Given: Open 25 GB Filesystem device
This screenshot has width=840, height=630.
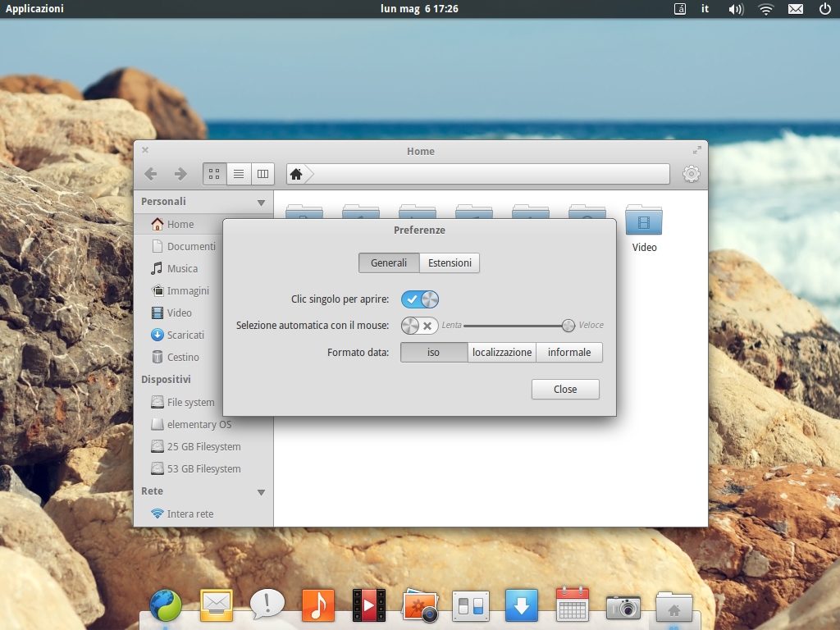Looking at the screenshot, I should click(196, 447).
